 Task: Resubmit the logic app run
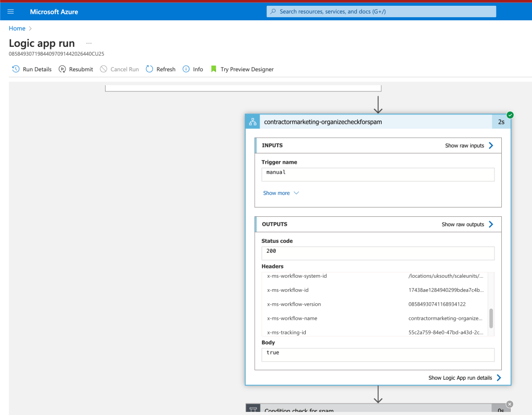coord(75,69)
